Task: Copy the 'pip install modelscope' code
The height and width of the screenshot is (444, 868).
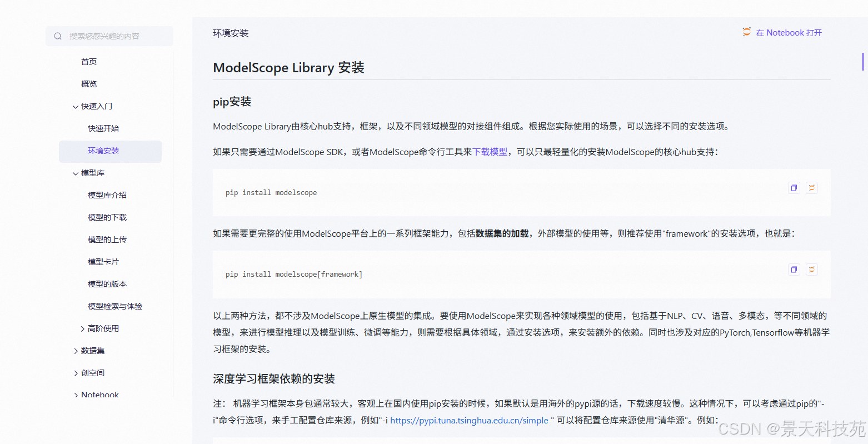Action: (x=794, y=188)
